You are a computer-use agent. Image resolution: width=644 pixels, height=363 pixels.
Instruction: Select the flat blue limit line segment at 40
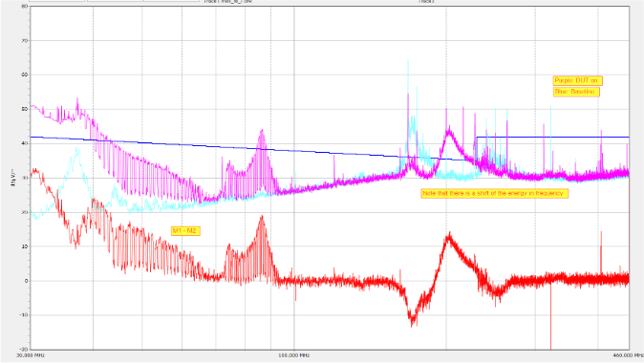pos(552,138)
